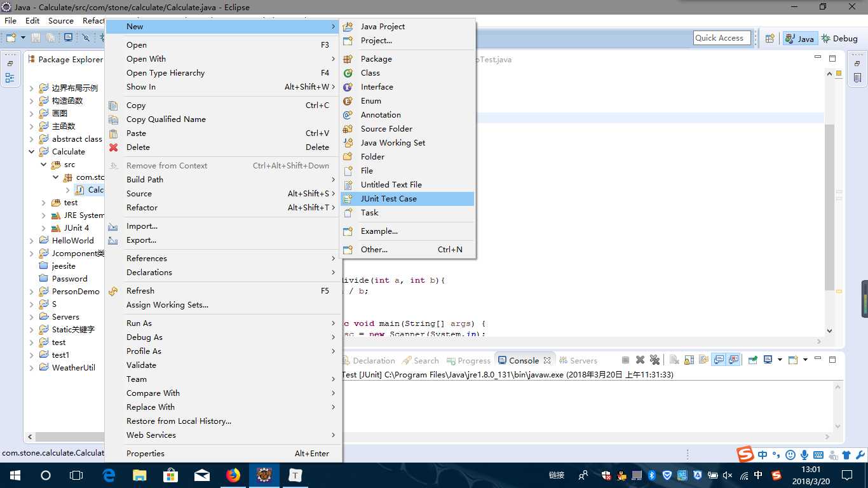Click the volume icon in system tray
Viewport: 868px width, 488px height.
pos(728,475)
